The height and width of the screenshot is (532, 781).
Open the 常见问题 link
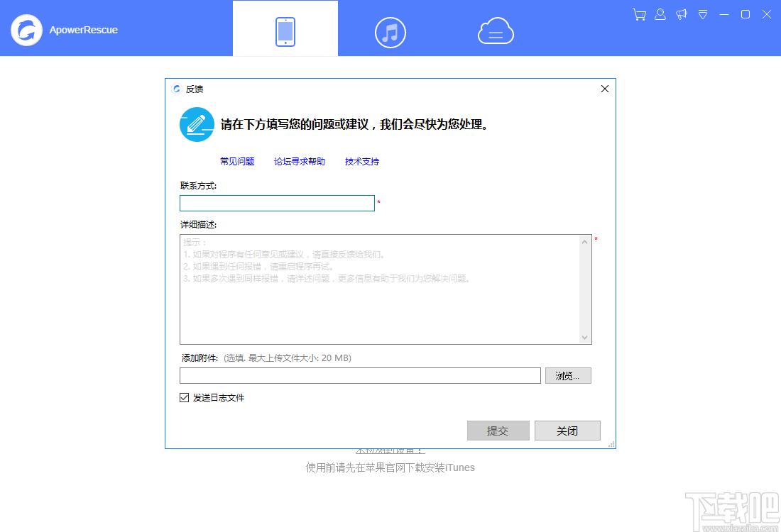pyautogui.click(x=237, y=161)
